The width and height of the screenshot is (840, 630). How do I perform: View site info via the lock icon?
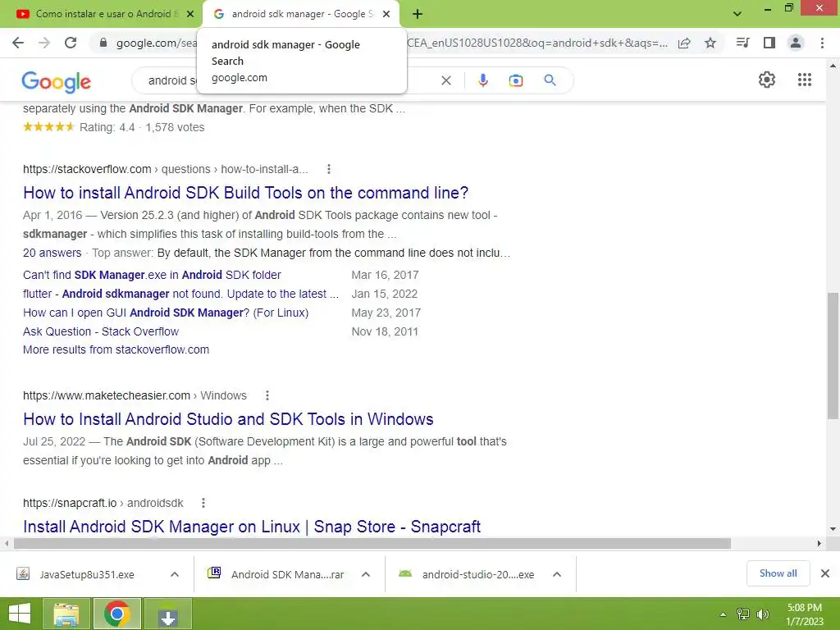[x=103, y=43]
